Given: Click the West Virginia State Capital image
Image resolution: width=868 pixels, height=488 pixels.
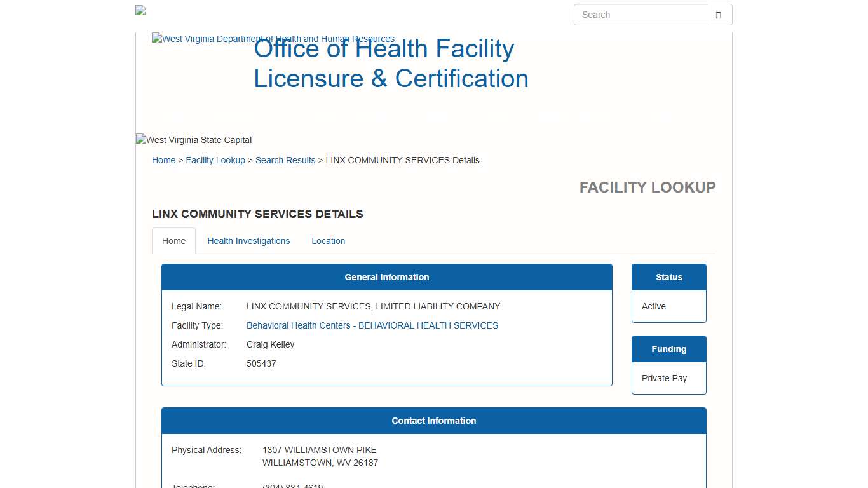Looking at the screenshot, I should 193,140.
